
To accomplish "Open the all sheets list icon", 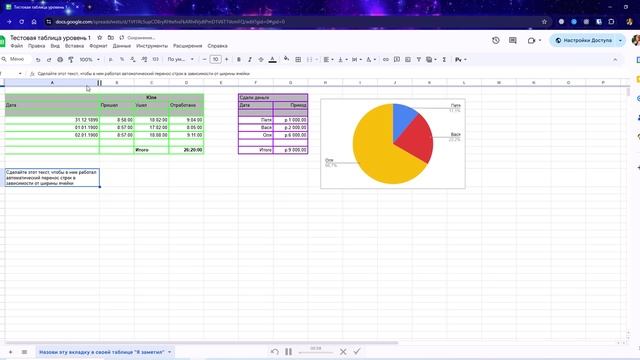I will tap(24, 352).
